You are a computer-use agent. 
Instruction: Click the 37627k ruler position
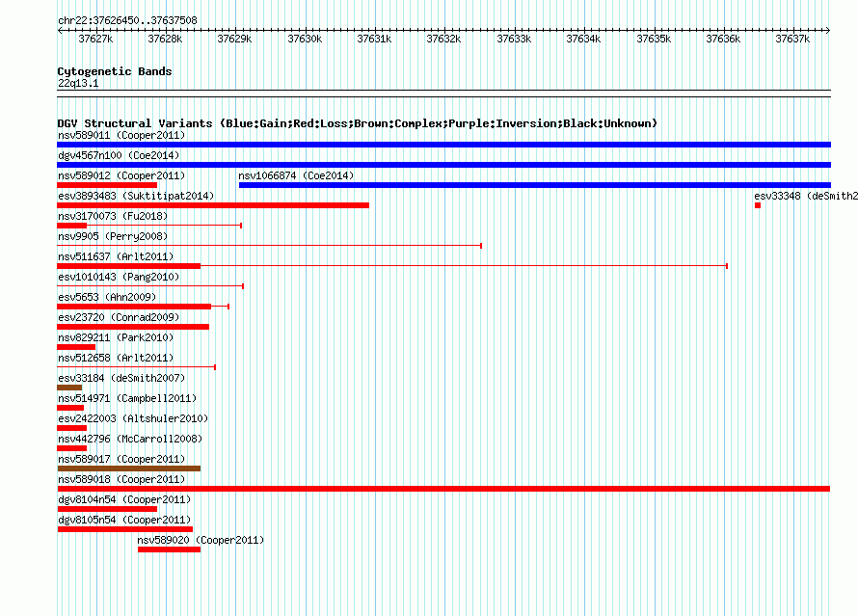tap(95, 39)
